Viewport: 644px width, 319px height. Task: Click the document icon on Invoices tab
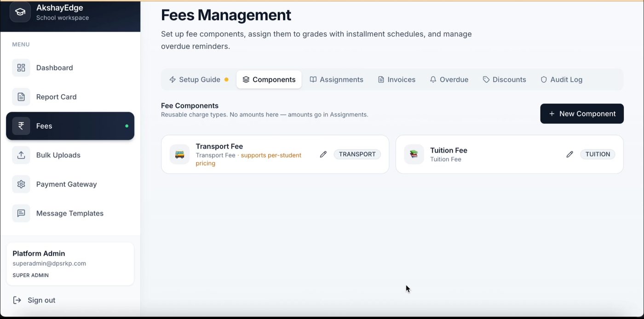click(381, 80)
